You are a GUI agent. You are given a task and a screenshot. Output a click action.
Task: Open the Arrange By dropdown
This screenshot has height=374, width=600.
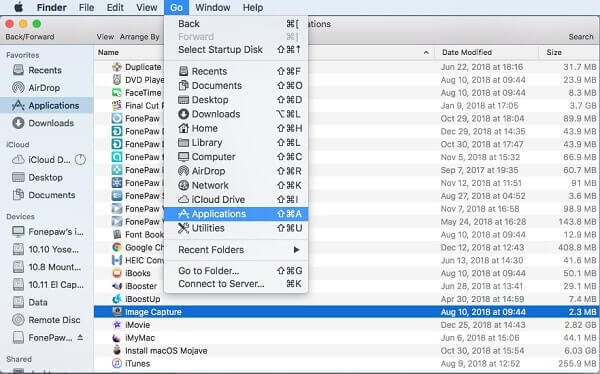coord(140,37)
